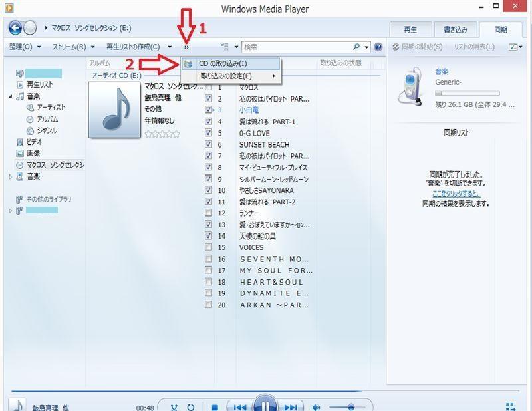Uncheck track 4 愛は流れる PART-1

[x=209, y=121]
